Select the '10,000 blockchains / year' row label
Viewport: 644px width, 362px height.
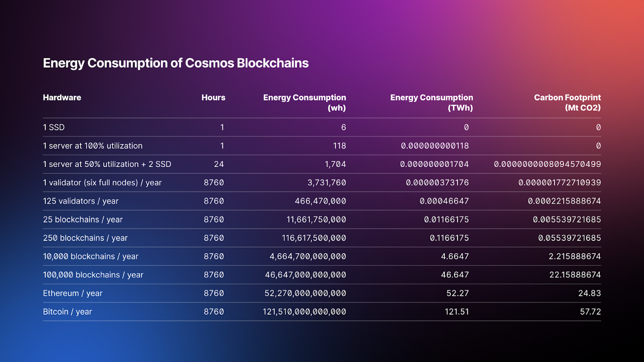click(91, 256)
